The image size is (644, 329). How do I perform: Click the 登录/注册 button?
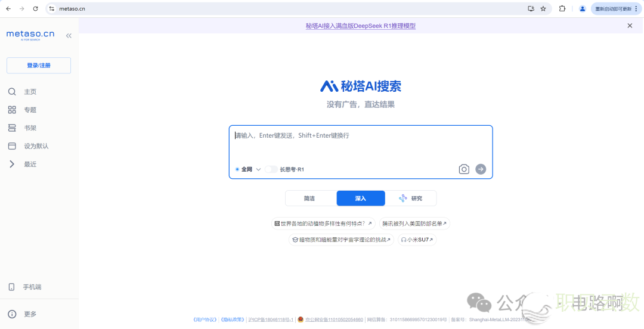39,66
